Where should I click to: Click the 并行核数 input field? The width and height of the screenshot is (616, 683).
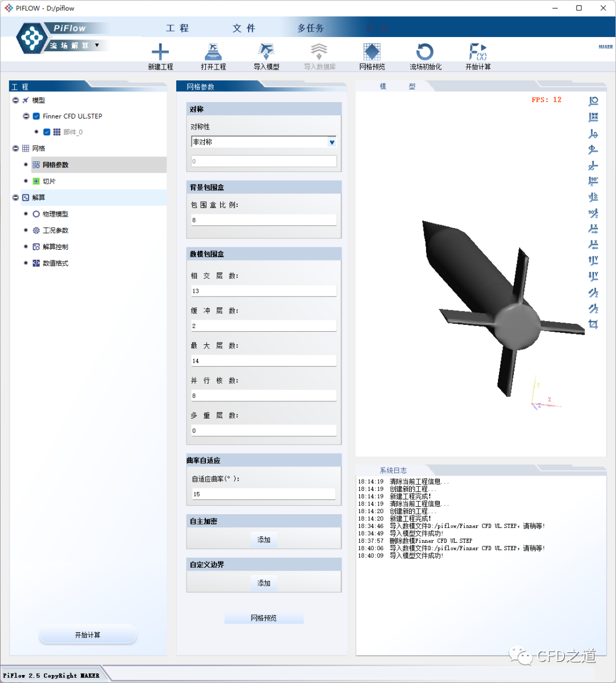[264, 396]
